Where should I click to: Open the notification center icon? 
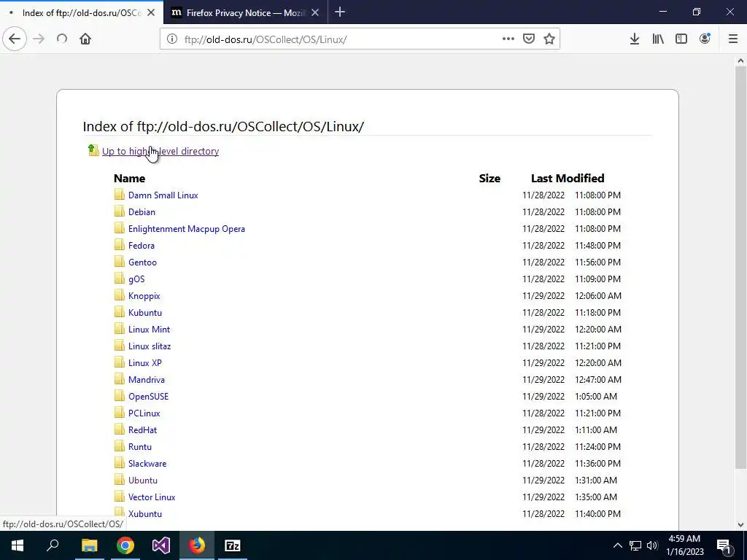[x=724, y=545]
